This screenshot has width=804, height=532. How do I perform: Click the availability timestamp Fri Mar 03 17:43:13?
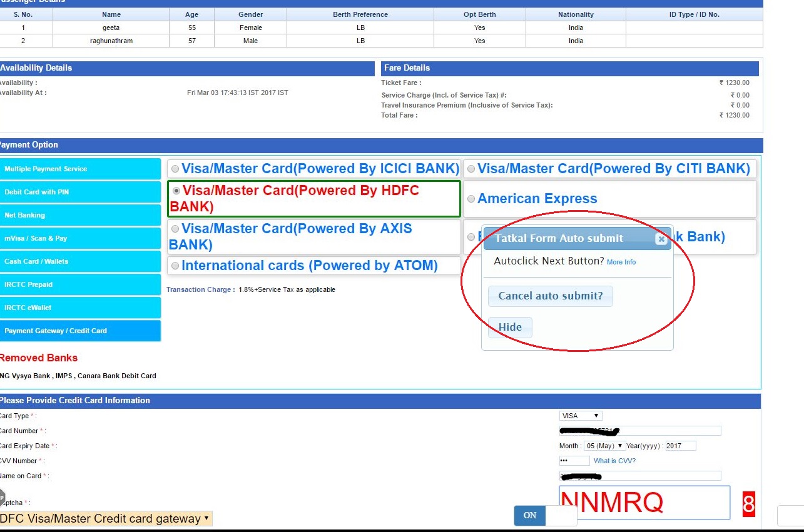(238, 93)
